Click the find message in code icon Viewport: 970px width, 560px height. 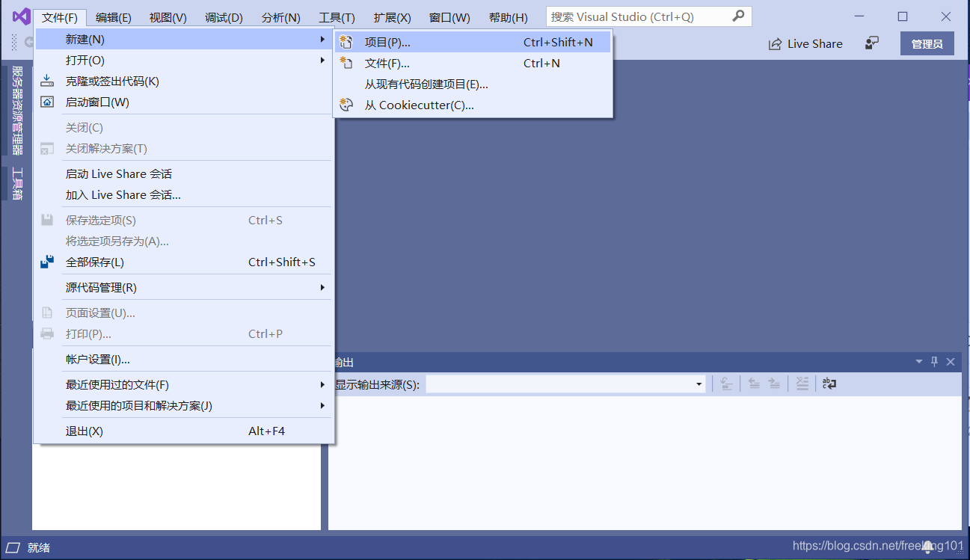pyautogui.click(x=725, y=384)
